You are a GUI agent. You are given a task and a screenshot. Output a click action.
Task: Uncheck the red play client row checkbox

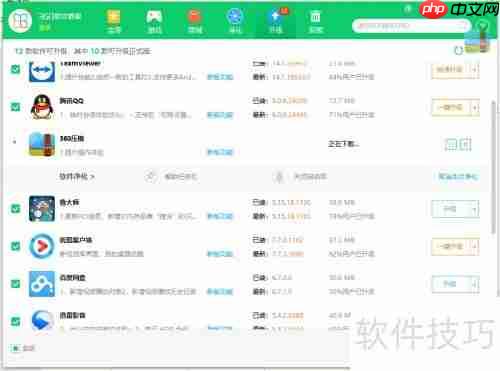tap(15, 246)
